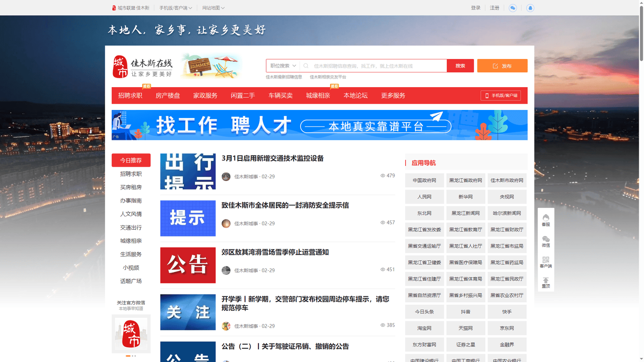This screenshot has width=644, height=362.
Task: Select 小视频 in left sidebar
Action: [131, 268]
